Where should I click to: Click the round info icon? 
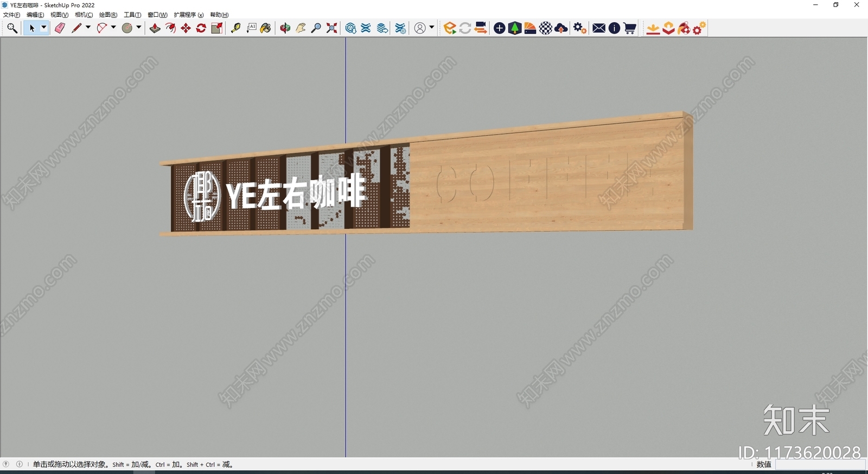[x=614, y=28]
